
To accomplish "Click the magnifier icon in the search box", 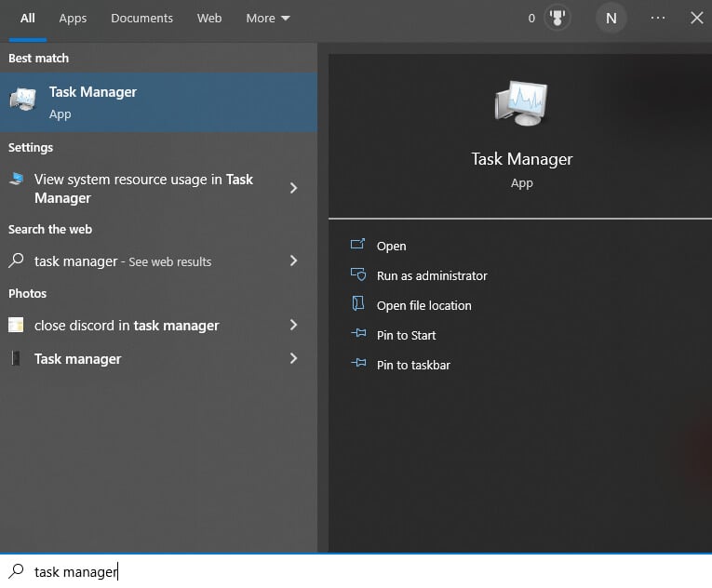I will tap(16, 571).
